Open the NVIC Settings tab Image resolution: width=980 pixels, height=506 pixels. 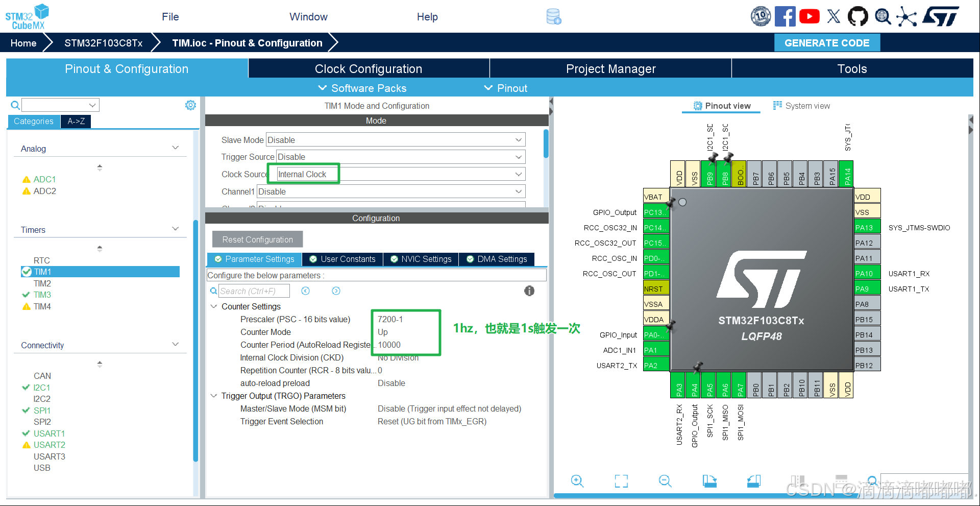[421, 259]
